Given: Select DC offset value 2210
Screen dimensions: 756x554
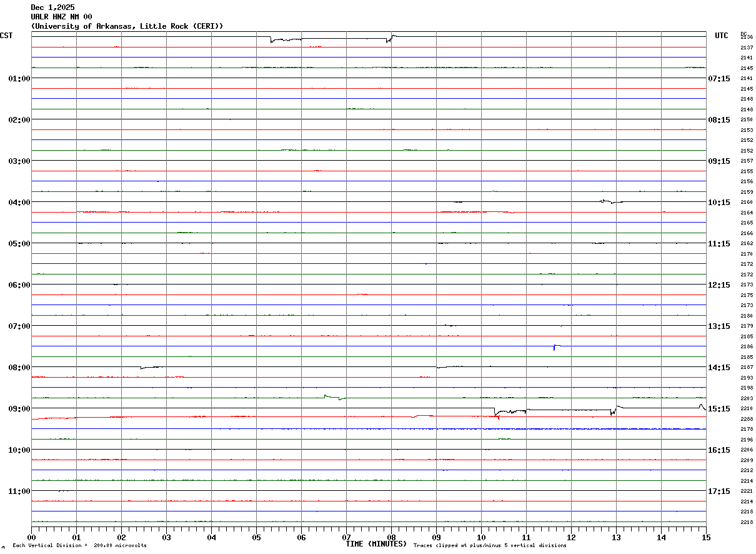Looking at the screenshot, I should click(x=747, y=408).
